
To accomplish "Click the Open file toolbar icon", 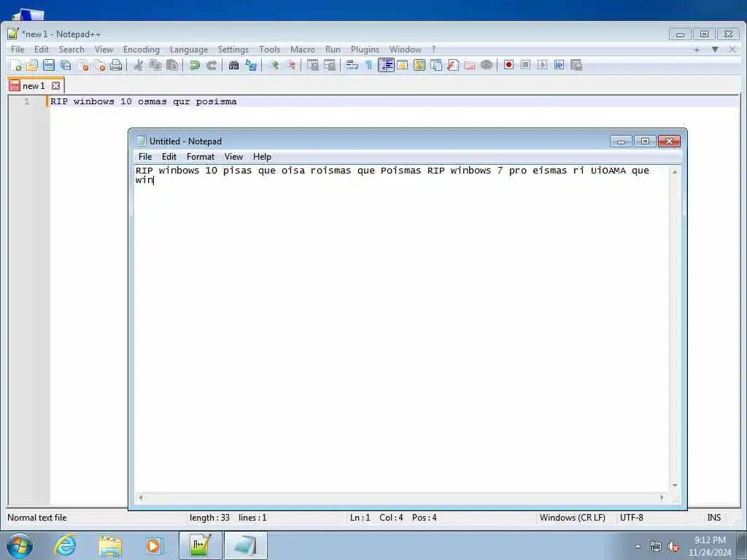I will [x=32, y=65].
